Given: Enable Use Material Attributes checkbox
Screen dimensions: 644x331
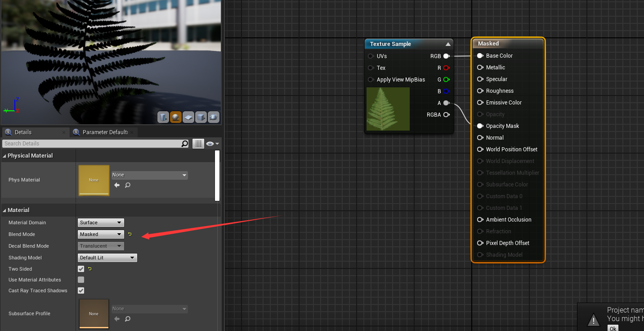Looking at the screenshot, I should click(80, 280).
